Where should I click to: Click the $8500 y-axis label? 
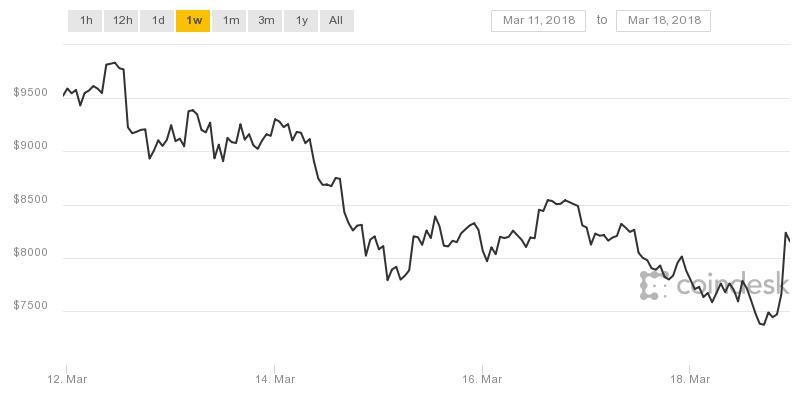[30, 200]
